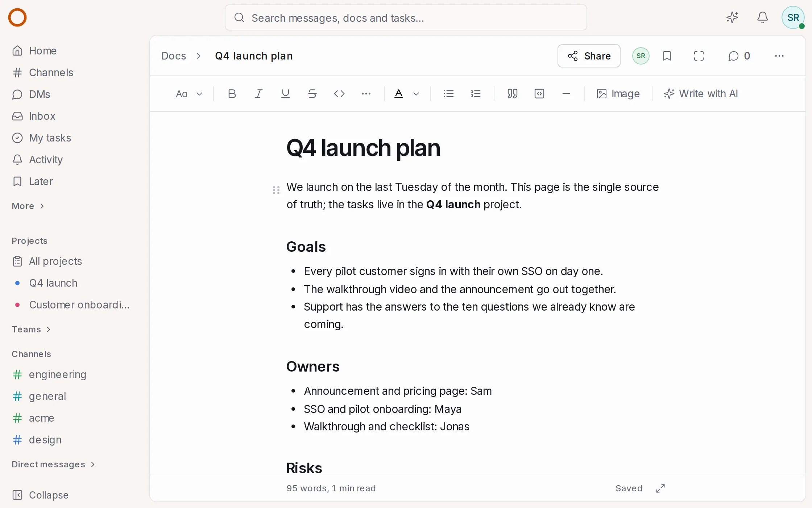This screenshot has height=508, width=812.
Task: Insert a bulleted list
Action: pos(449,94)
